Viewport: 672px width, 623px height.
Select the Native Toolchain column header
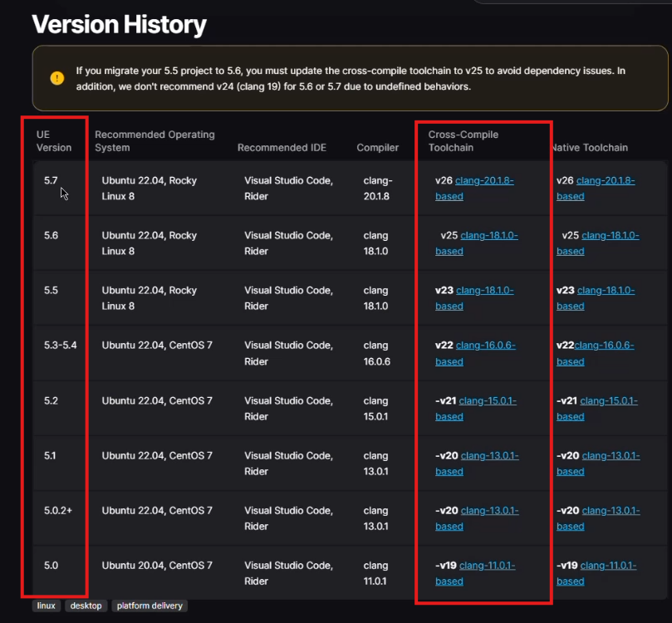[590, 148]
